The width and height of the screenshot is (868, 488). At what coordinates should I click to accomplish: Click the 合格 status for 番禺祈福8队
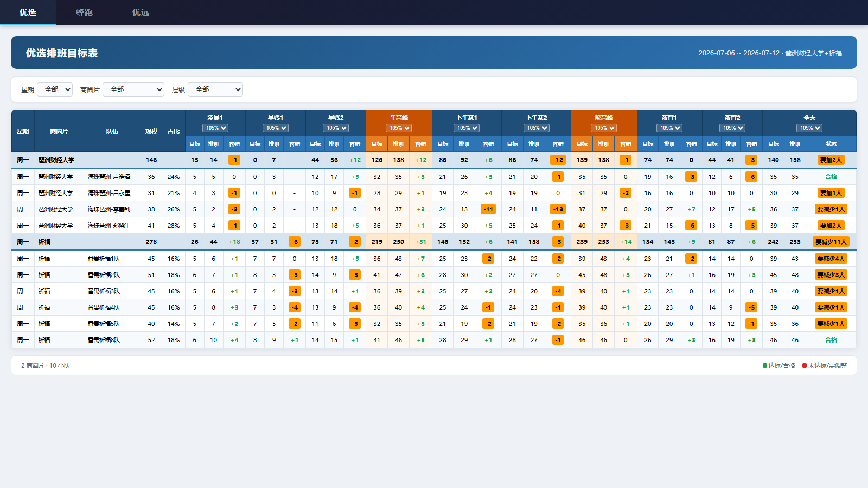tap(831, 340)
